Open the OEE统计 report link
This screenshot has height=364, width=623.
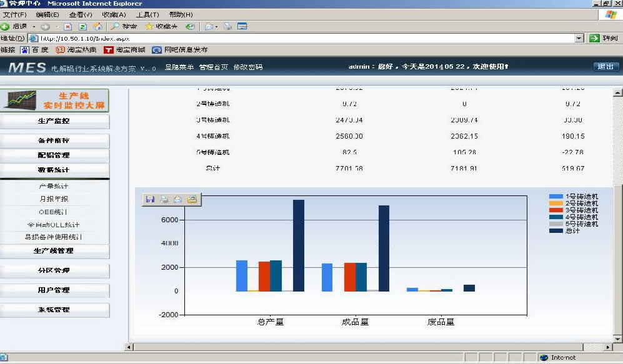tap(54, 212)
